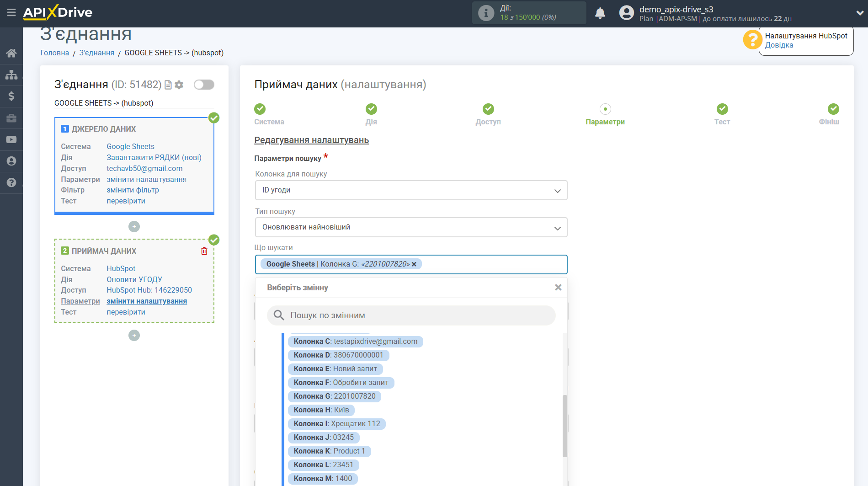Close the variable picker panel
The image size is (868, 486).
[x=558, y=288]
